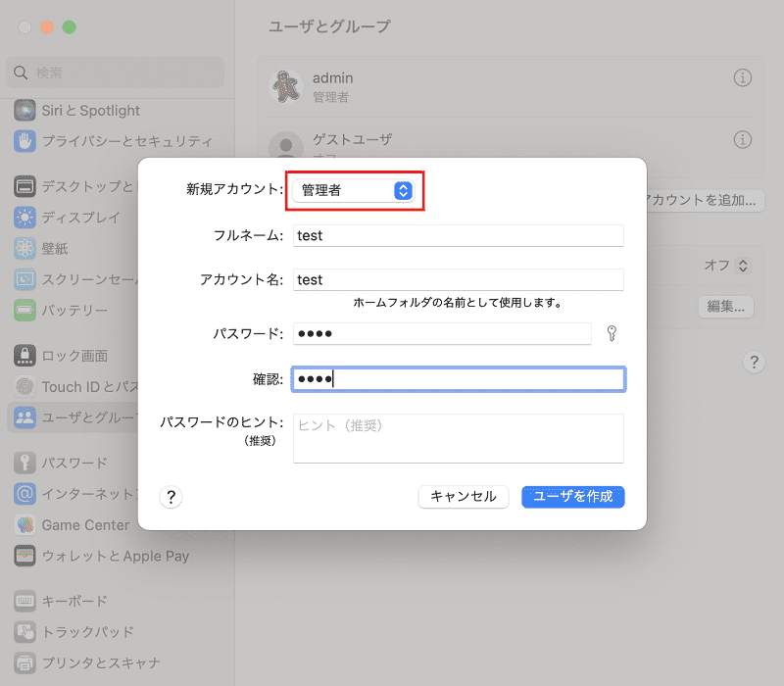Focus the パスワード field
The image size is (784, 686).
(x=442, y=333)
